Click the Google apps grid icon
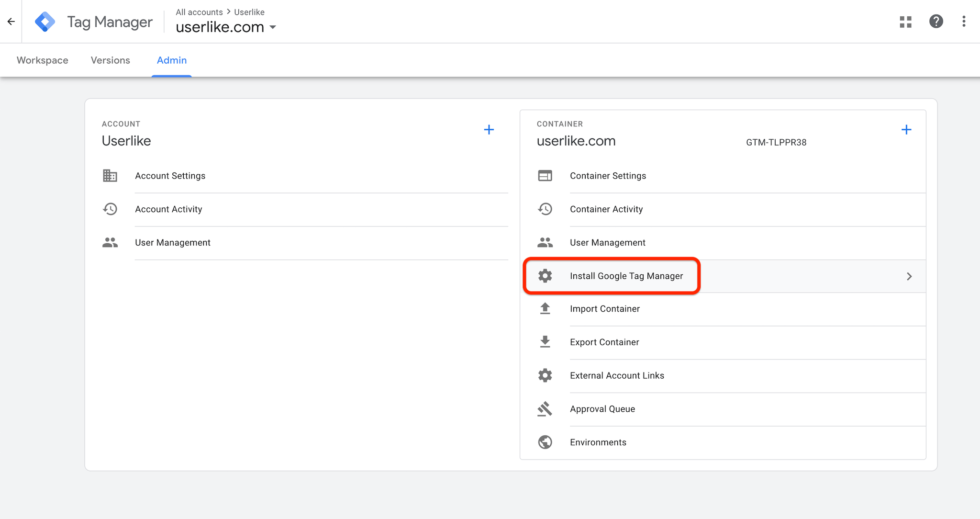The width and height of the screenshot is (980, 519). pos(906,22)
